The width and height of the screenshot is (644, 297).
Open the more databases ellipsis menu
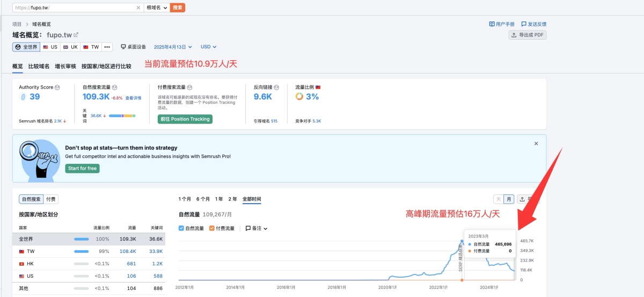click(107, 47)
